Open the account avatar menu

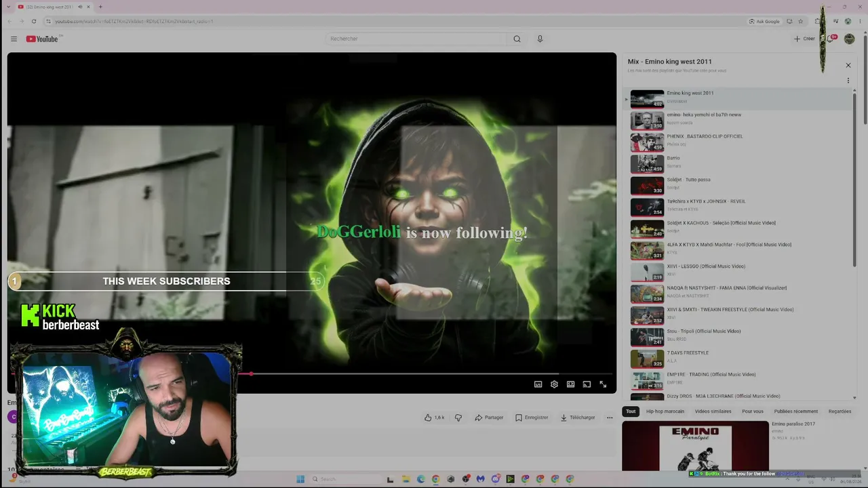click(849, 39)
